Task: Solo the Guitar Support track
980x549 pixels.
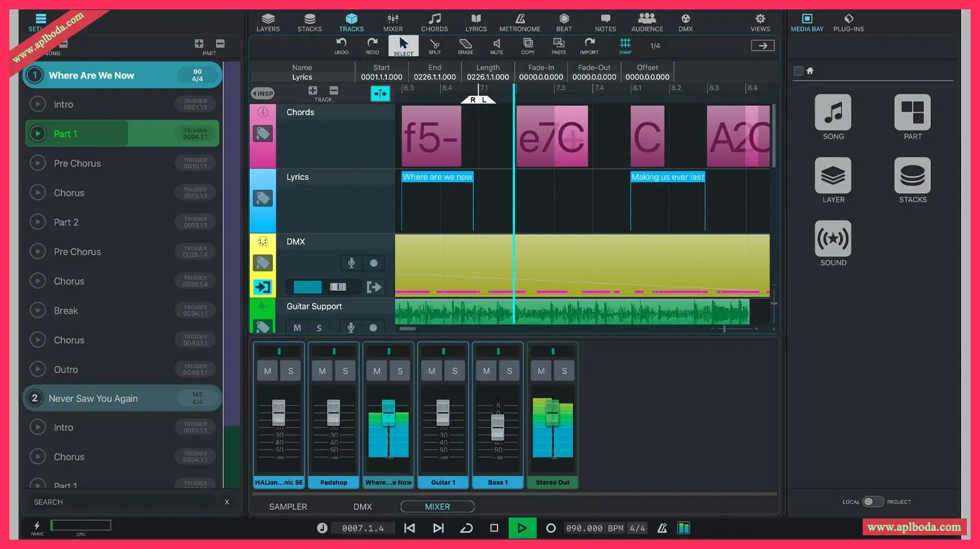Action: click(319, 328)
